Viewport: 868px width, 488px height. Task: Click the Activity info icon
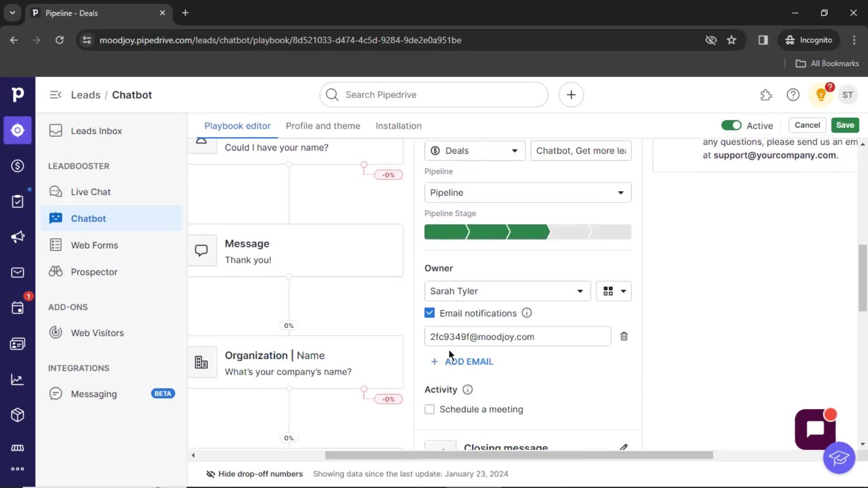pyautogui.click(x=467, y=389)
